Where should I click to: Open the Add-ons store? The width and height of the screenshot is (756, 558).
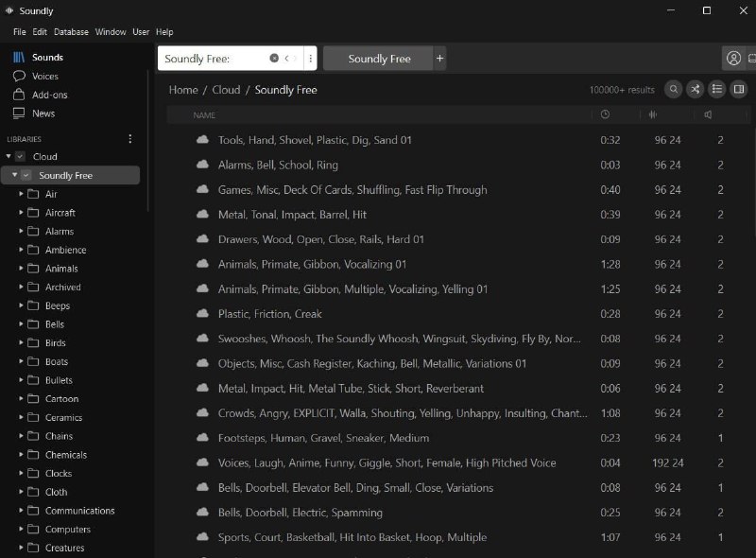pyautogui.click(x=41, y=95)
